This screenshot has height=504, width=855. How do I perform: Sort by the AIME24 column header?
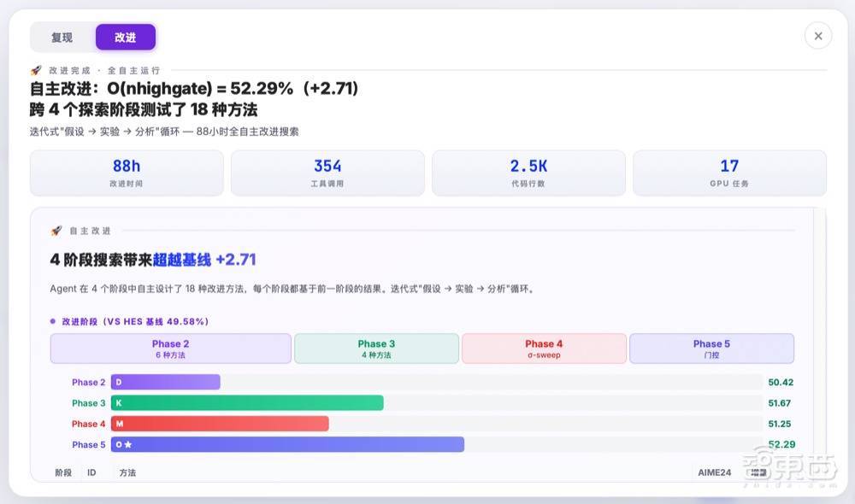pyautogui.click(x=714, y=472)
